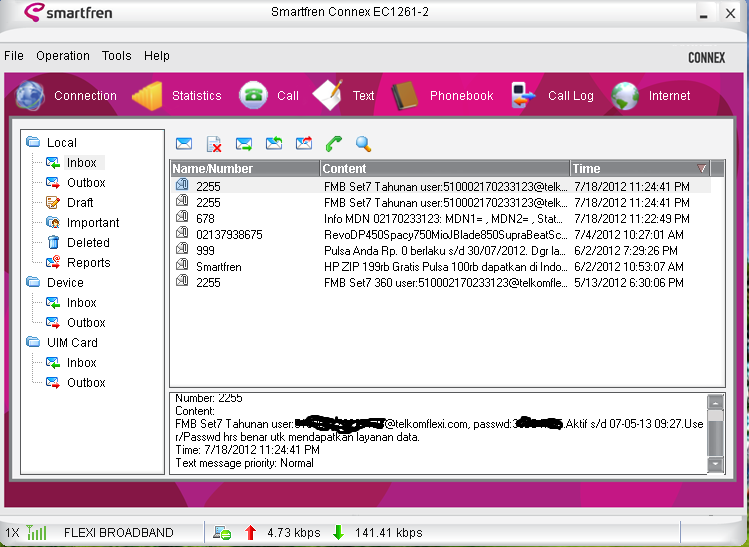Open the Connection globe icon
Viewport: 749px width, 547px height.
[30, 96]
